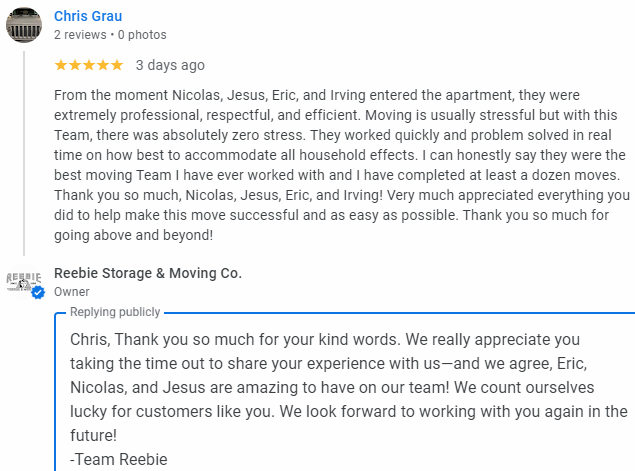Viewport: 635px width, 471px height.
Task: Click the "3 days ago" review timestamp
Action: point(170,65)
